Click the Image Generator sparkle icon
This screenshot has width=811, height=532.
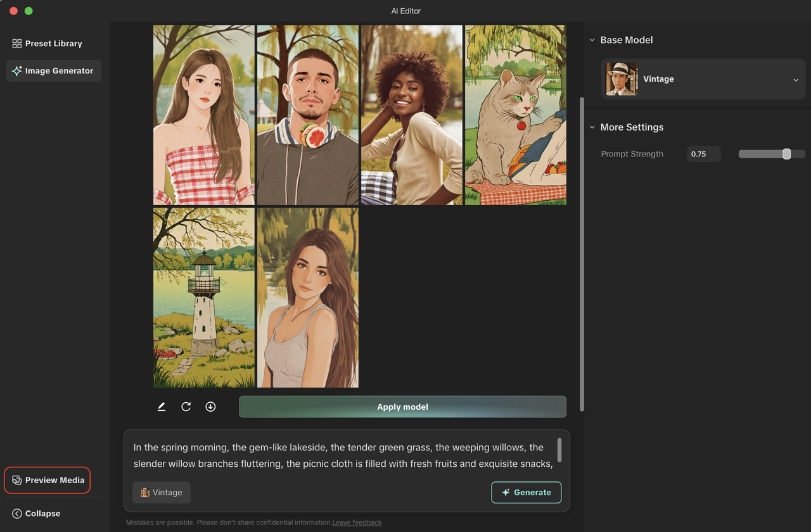[x=17, y=71]
